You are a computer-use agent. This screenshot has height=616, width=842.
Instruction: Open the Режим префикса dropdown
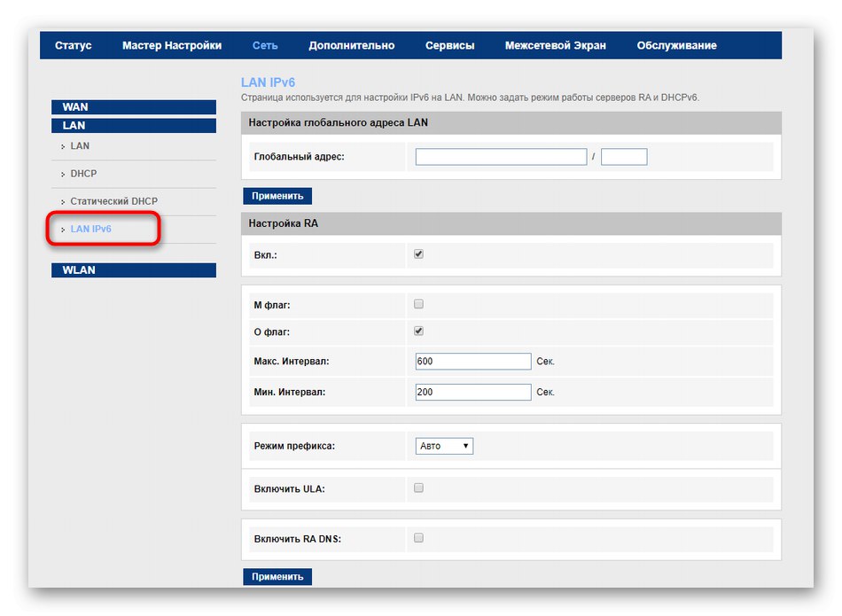click(x=444, y=446)
